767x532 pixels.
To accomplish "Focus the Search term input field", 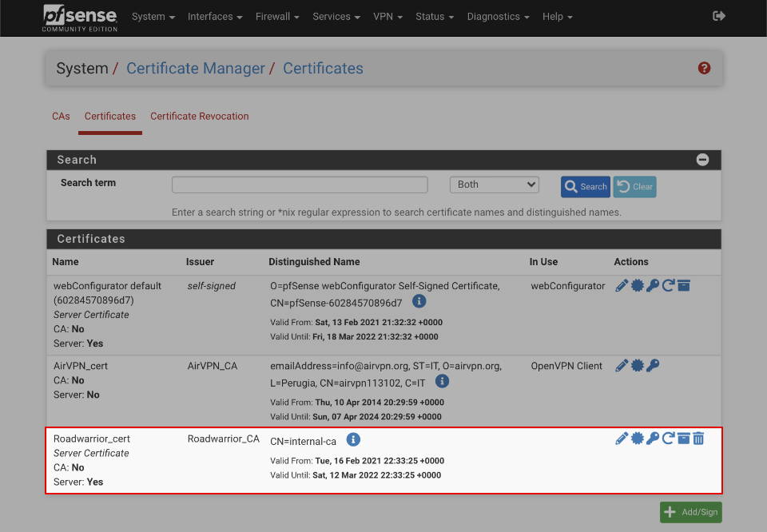I will tap(300, 185).
